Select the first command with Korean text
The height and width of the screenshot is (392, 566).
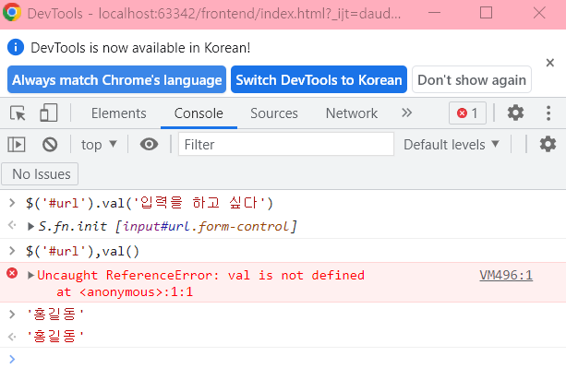coord(150,203)
